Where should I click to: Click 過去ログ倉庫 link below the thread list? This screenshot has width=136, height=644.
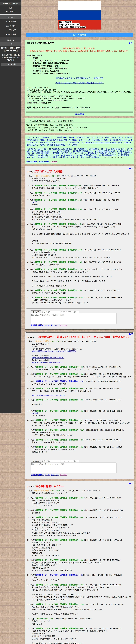32,162
